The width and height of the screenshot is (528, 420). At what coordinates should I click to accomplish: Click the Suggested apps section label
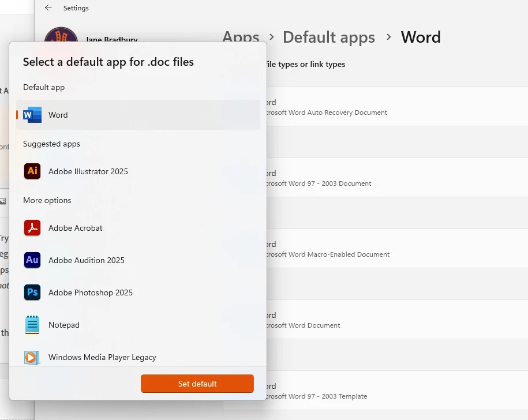(51, 144)
